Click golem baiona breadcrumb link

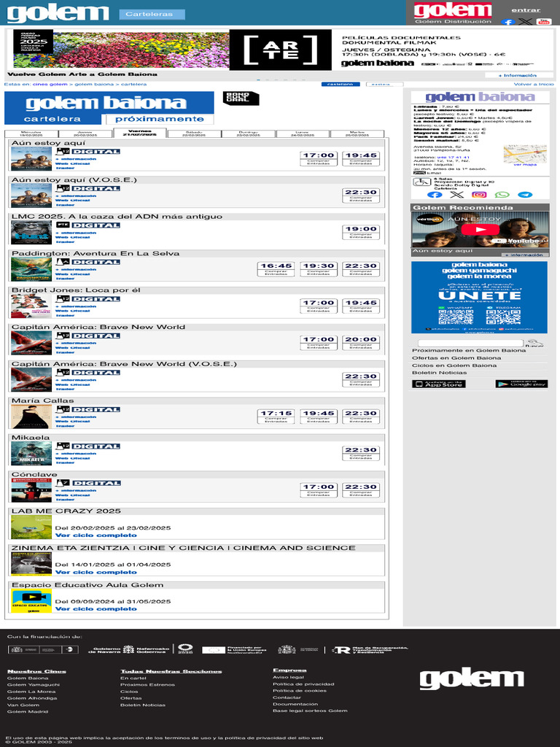tap(94, 85)
